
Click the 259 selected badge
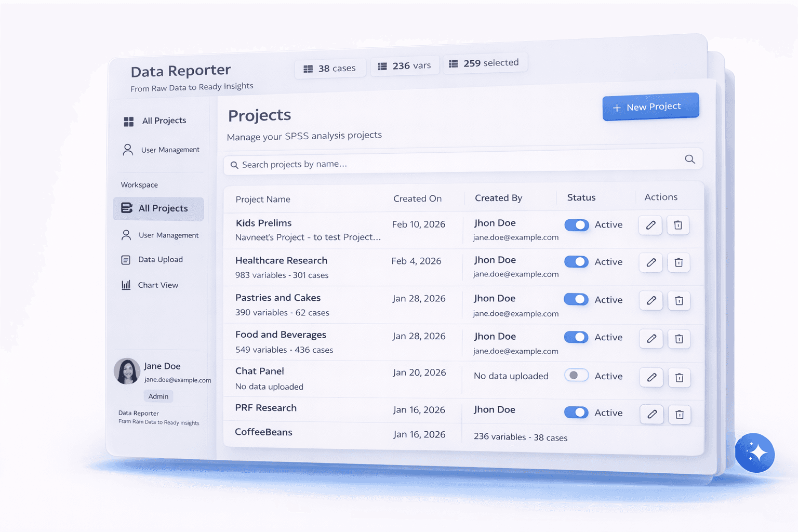484,63
